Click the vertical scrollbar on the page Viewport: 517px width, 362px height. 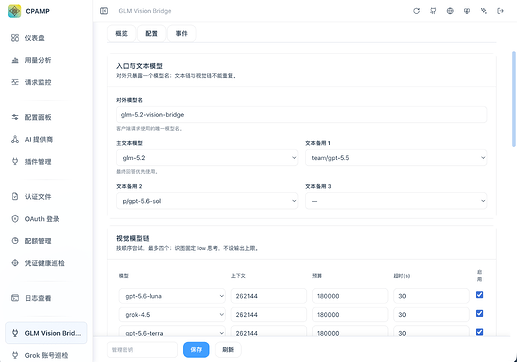[x=514, y=99]
